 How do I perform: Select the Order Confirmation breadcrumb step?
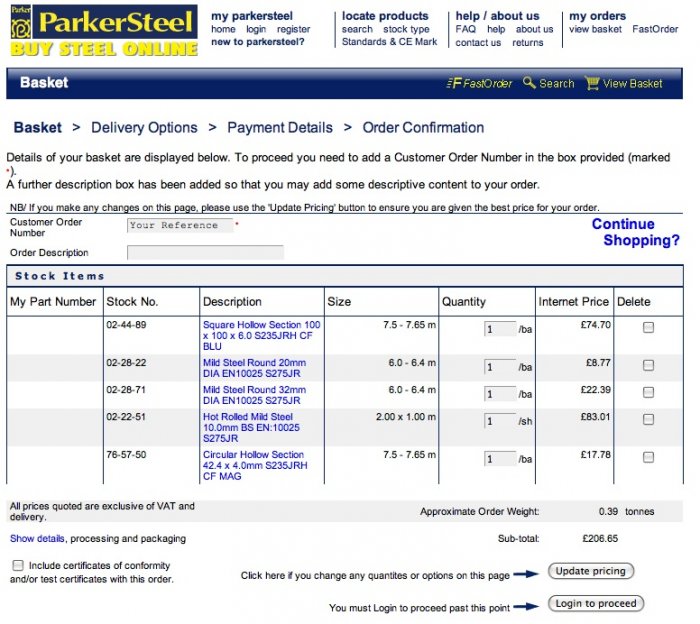(423, 128)
